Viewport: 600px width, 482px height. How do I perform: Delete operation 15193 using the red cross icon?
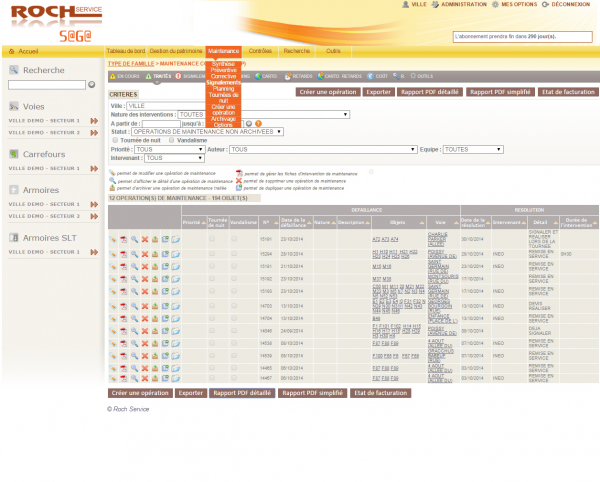[x=144, y=291]
